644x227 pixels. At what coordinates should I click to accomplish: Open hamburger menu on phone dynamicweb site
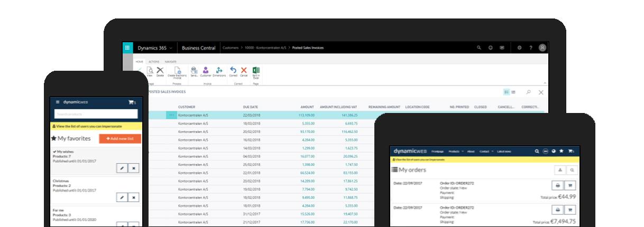click(58, 102)
